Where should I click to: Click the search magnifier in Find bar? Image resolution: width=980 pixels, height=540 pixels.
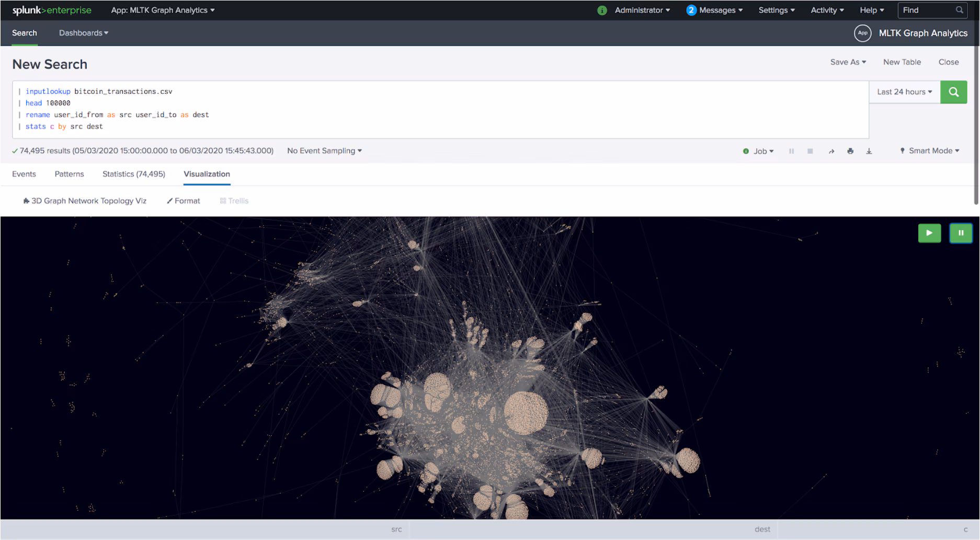click(x=959, y=10)
